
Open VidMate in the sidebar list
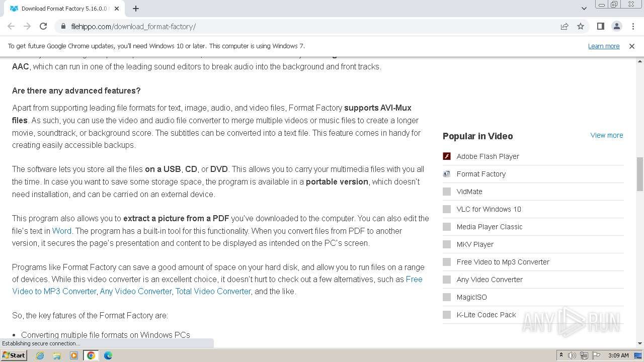click(x=469, y=192)
